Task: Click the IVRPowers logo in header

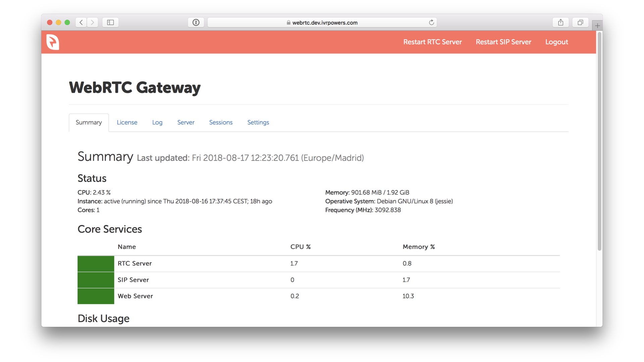Action: pos(53,42)
